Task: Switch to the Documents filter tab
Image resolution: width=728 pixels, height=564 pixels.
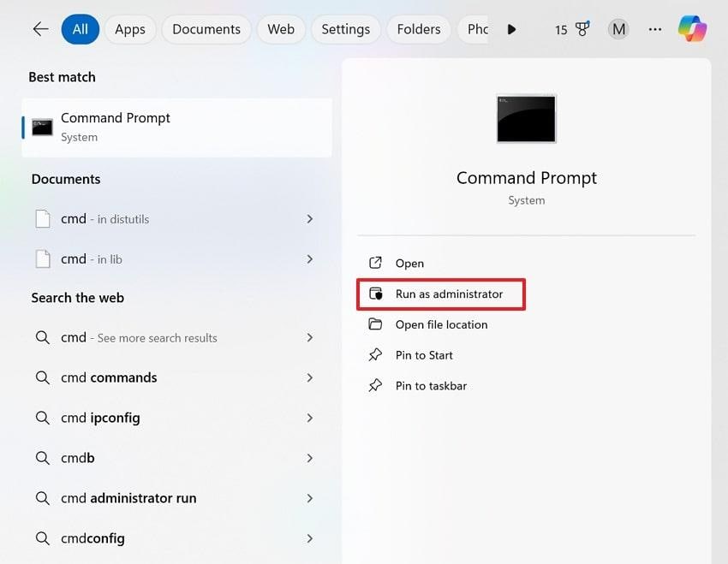Action: pyautogui.click(x=206, y=29)
